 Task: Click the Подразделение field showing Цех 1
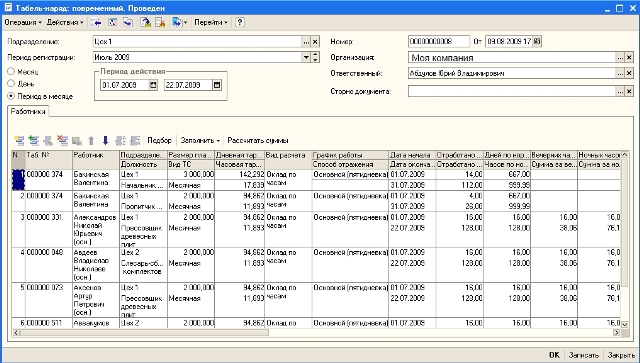click(198, 42)
